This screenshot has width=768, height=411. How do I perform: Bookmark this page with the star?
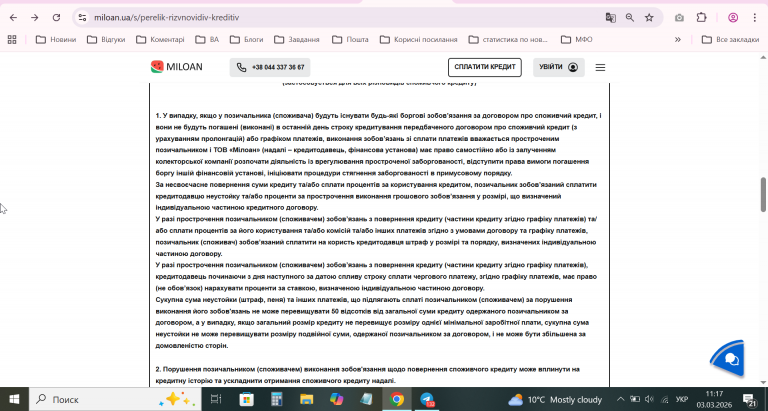(x=649, y=18)
